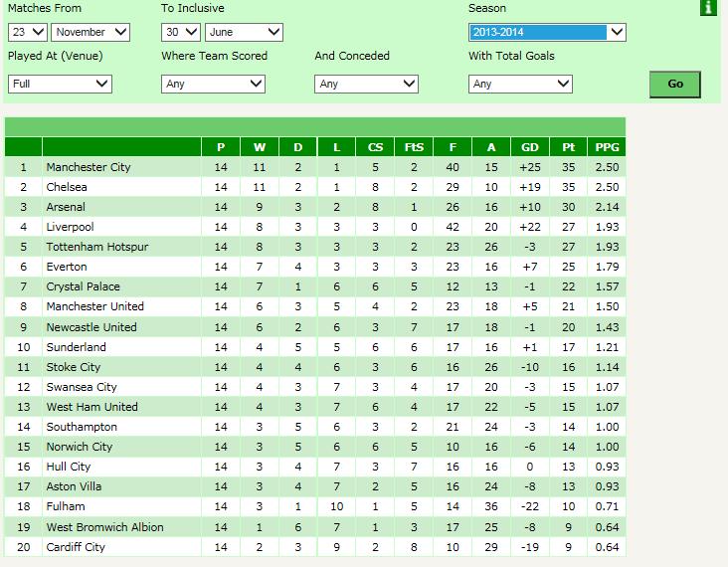Click the green info icon

(708, 9)
